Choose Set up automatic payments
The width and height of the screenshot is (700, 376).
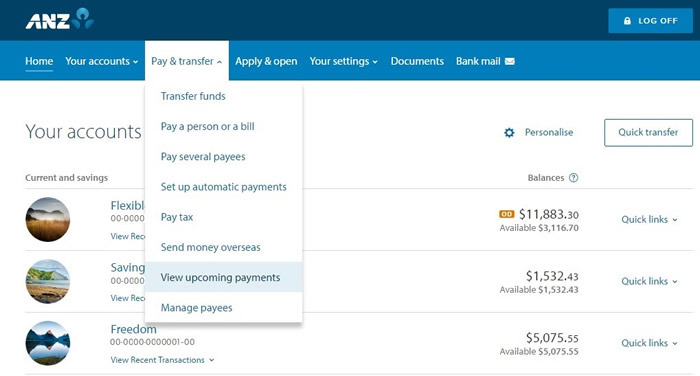coord(224,187)
